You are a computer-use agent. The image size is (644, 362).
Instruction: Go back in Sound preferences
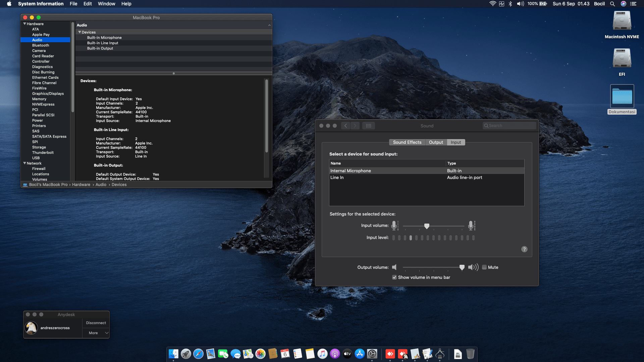[x=345, y=126]
